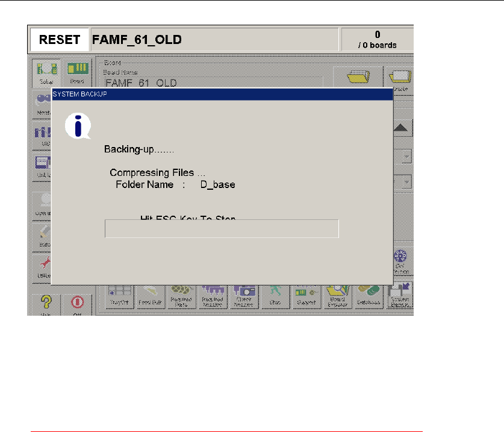Click the red Off power icon
This screenshot has width=504, height=432.
(x=77, y=302)
